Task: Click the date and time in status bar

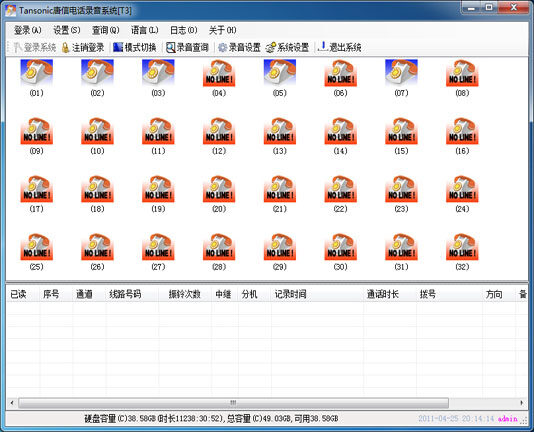Action: coord(456,419)
